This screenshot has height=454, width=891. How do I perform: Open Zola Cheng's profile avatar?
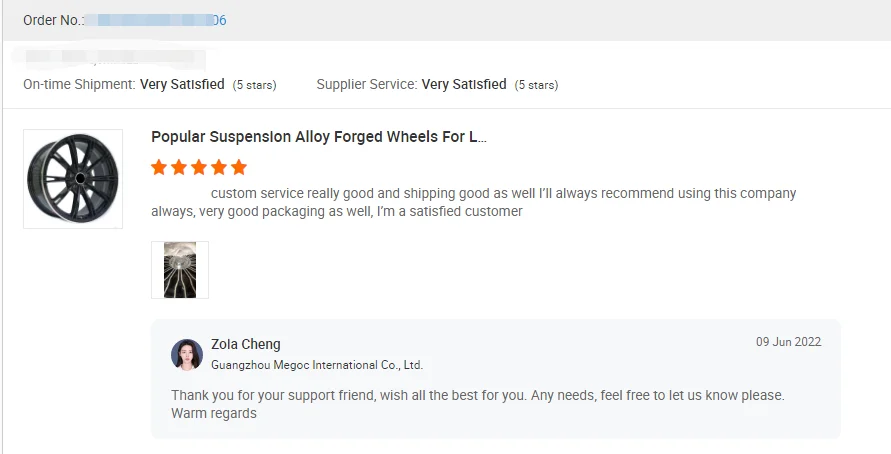coord(187,355)
